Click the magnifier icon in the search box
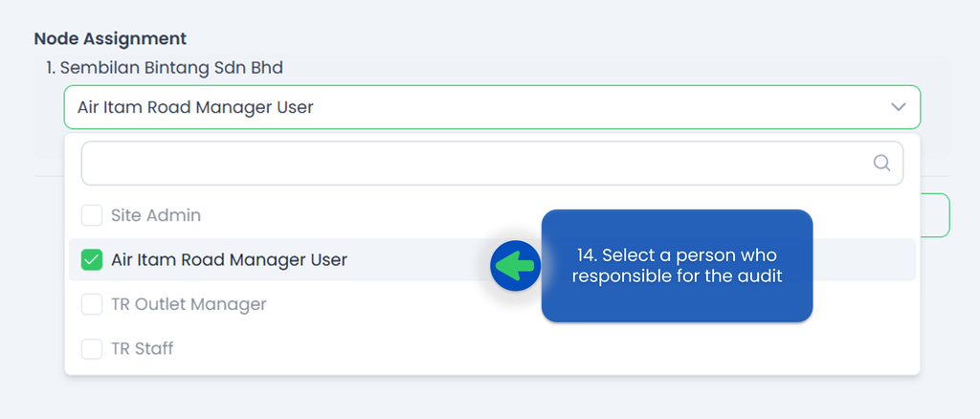980x419 pixels. tap(881, 163)
